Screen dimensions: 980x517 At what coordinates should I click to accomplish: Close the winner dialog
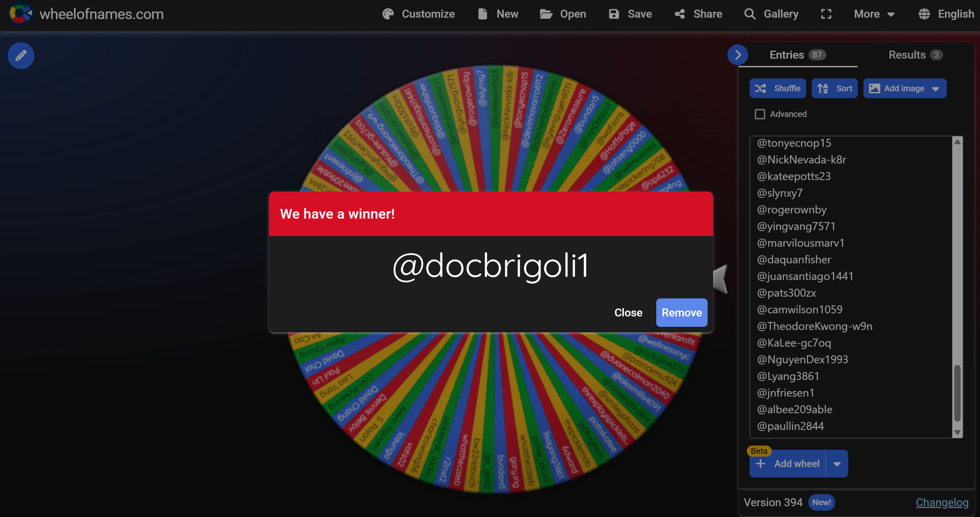pyautogui.click(x=628, y=313)
